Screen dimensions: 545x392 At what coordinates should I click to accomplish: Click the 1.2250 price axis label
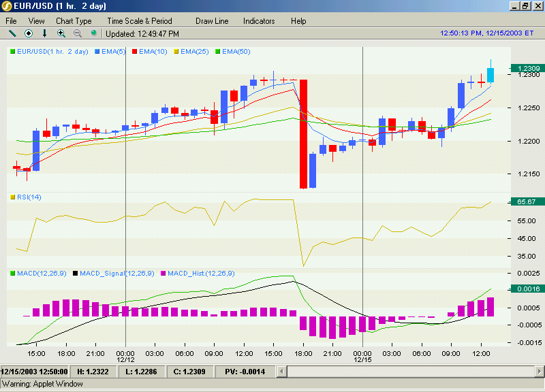point(529,108)
